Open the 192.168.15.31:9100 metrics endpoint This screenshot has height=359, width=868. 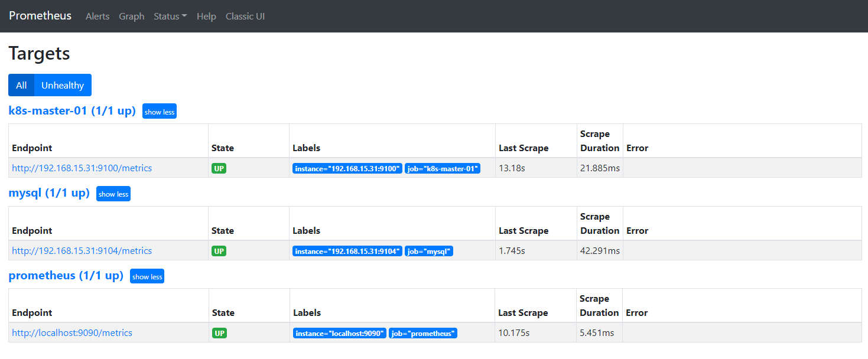point(82,168)
